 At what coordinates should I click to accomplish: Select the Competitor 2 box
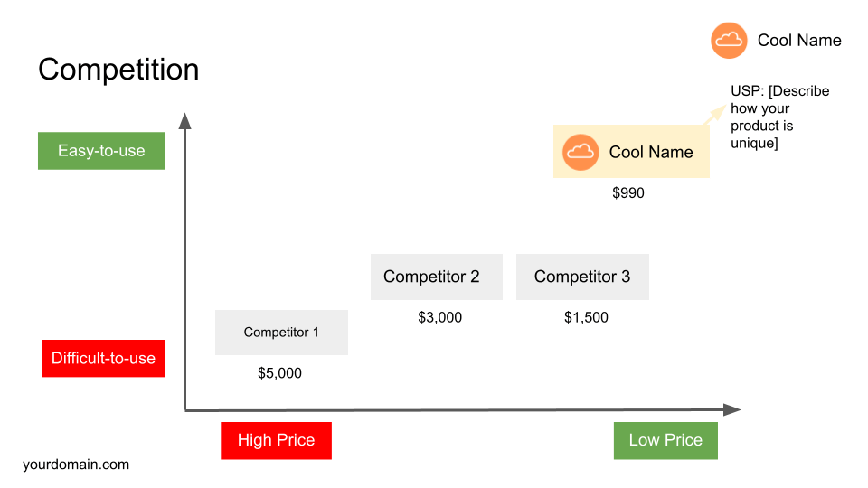click(436, 277)
